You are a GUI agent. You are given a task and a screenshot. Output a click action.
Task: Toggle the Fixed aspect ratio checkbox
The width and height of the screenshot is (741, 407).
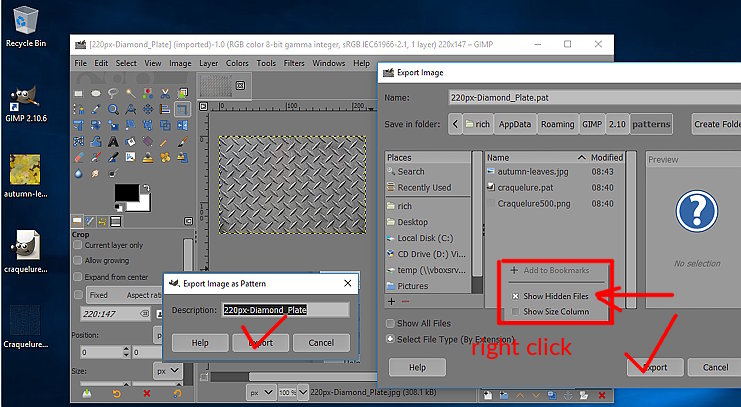78,294
